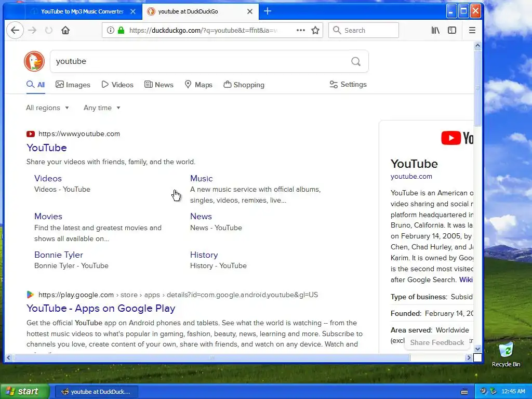Click the on-screen keyboard tray icon

pos(464,392)
